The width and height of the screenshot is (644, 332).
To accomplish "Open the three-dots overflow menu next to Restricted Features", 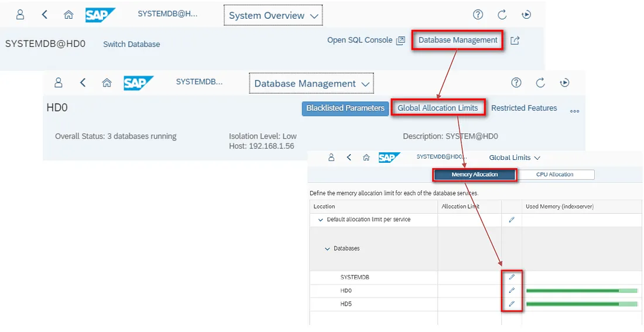I will click(574, 111).
